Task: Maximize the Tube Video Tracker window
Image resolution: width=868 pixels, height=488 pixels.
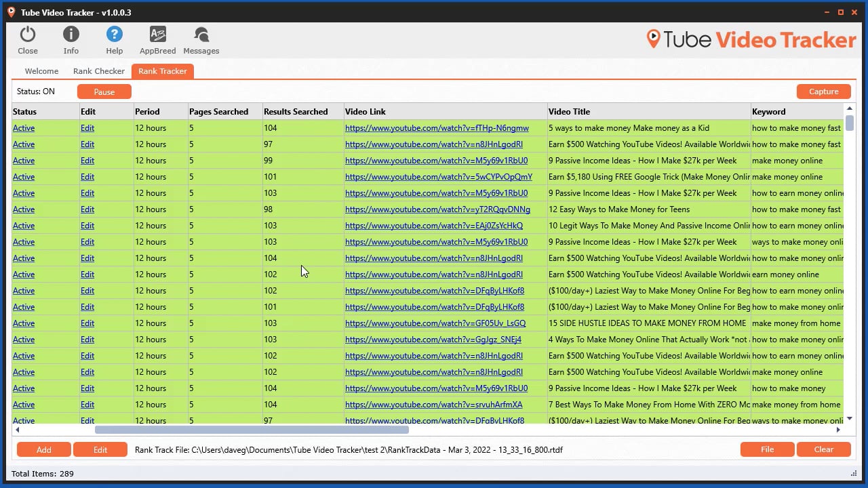Action: coord(841,12)
